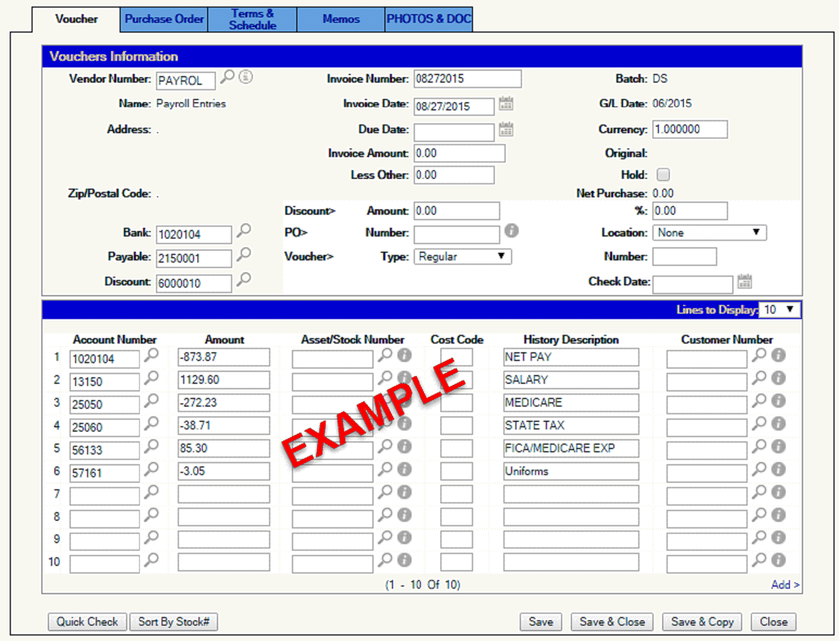Image resolution: width=840 pixels, height=642 pixels.
Task: Switch to the Purchase Order tab
Action: click(x=164, y=20)
